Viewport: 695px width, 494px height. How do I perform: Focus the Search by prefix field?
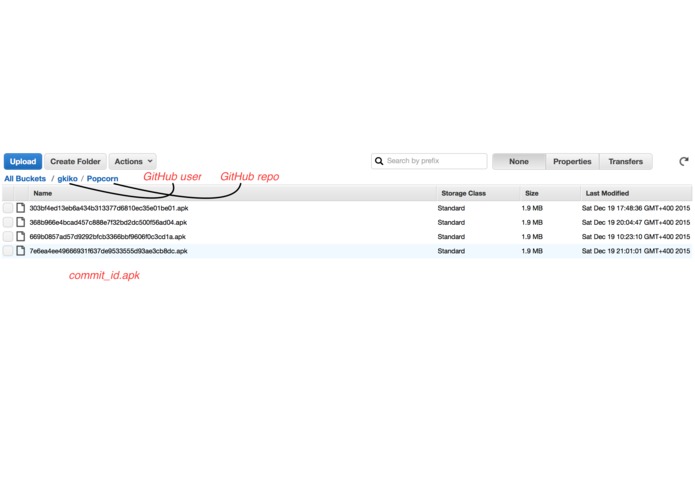(429, 161)
